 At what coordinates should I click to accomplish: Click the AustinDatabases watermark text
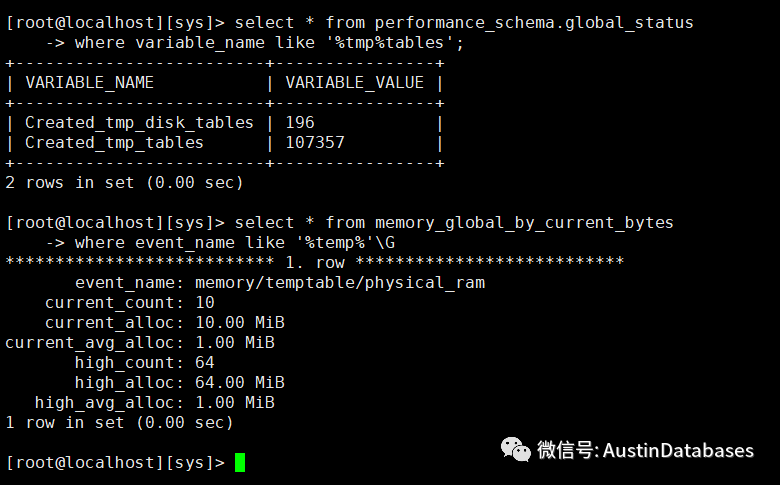coord(678,450)
